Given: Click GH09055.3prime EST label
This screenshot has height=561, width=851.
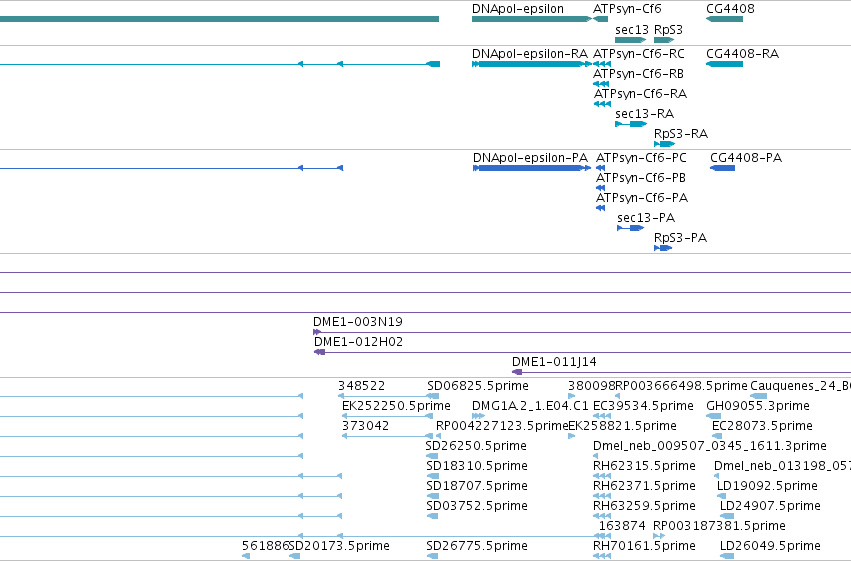Looking at the screenshot, I should coord(758,406).
